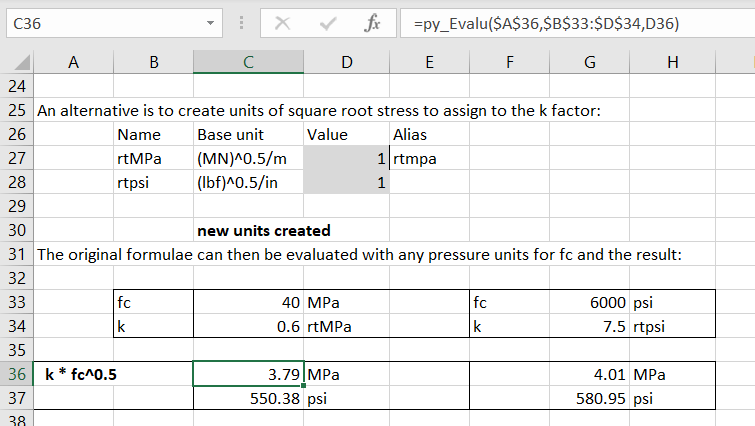Select the cell containing 6000
Image resolution: width=755 pixels, height=426 pixels.
tap(590, 301)
